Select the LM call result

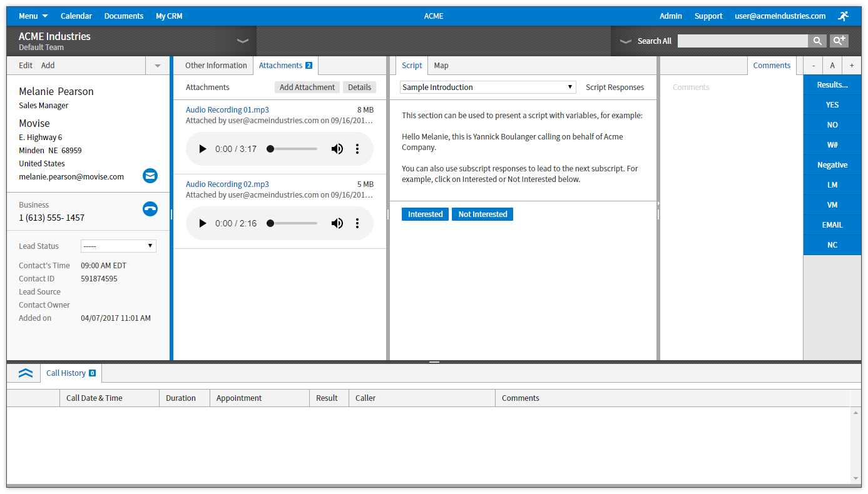832,185
